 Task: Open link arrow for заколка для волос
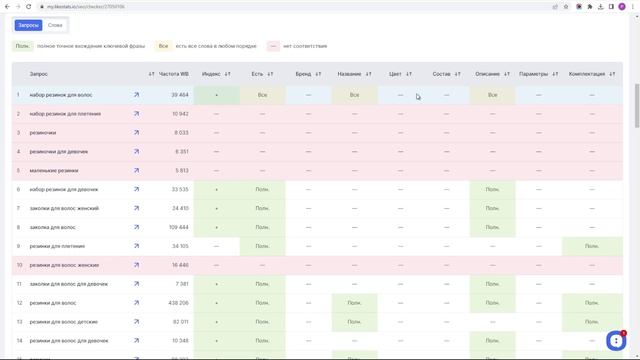point(136,227)
